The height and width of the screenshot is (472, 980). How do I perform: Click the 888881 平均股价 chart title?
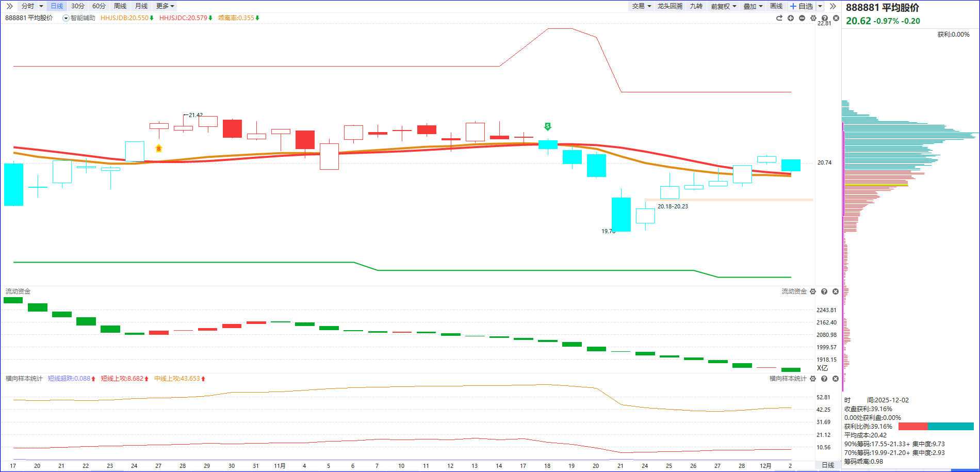(x=29, y=18)
